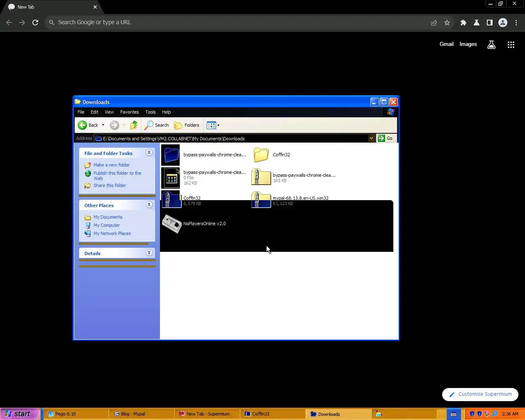Select the bypass-paywalls 0 File 162 KB icon
The width and height of the screenshot is (525, 420).
[171, 178]
